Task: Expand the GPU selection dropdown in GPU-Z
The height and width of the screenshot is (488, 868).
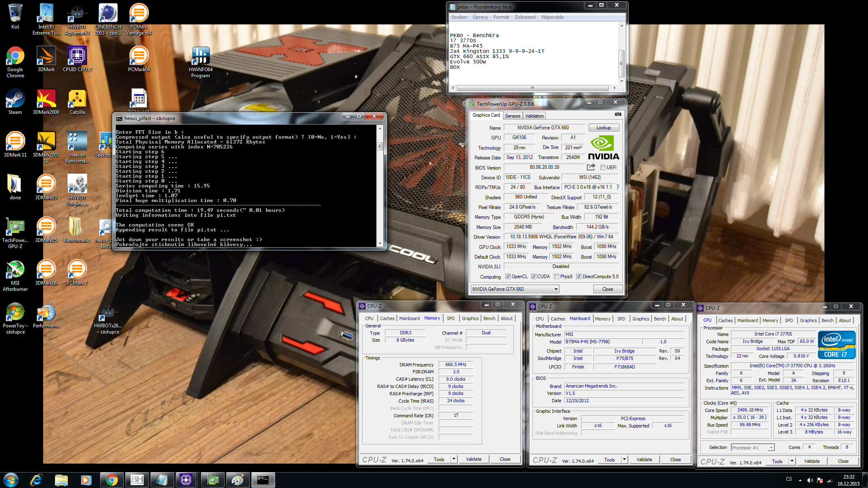Action: coord(556,289)
